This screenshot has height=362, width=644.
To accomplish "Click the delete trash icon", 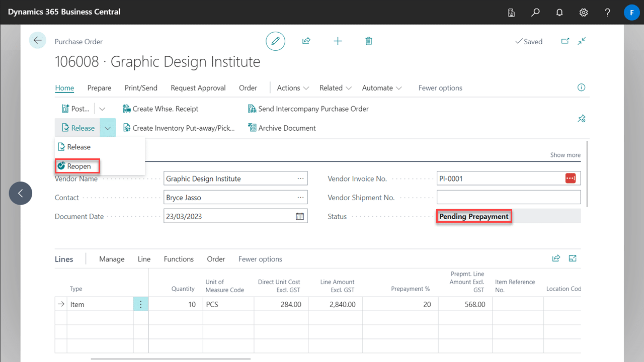I will pos(369,41).
